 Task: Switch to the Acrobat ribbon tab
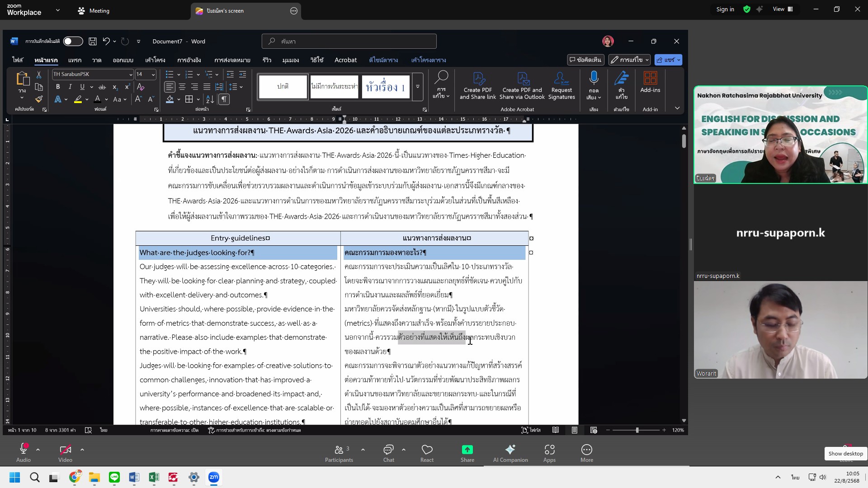pyautogui.click(x=345, y=60)
